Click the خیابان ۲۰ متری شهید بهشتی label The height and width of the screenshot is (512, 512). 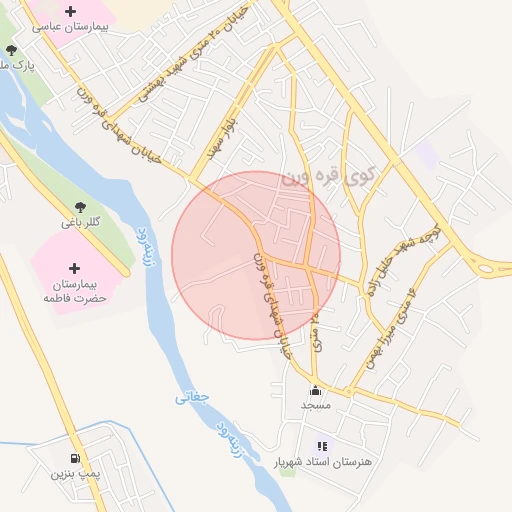(x=193, y=53)
